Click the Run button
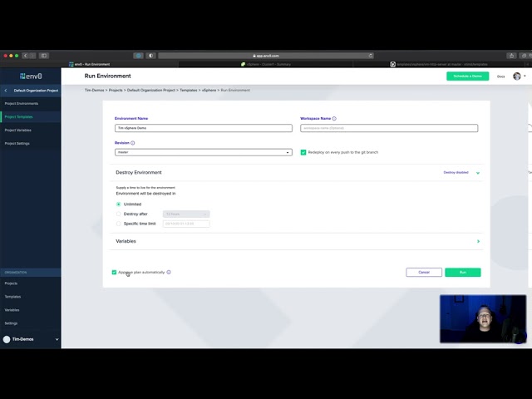The image size is (532, 399). tap(463, 272)
